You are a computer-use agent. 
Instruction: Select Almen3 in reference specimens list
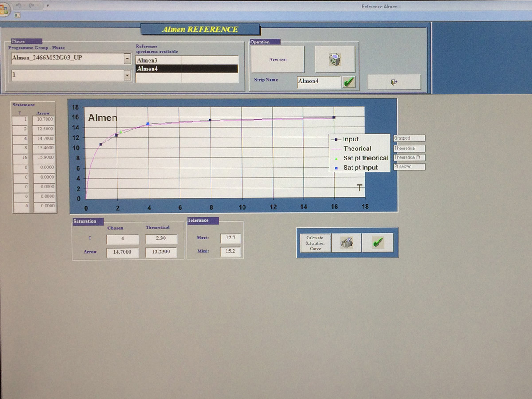[186, 60]
